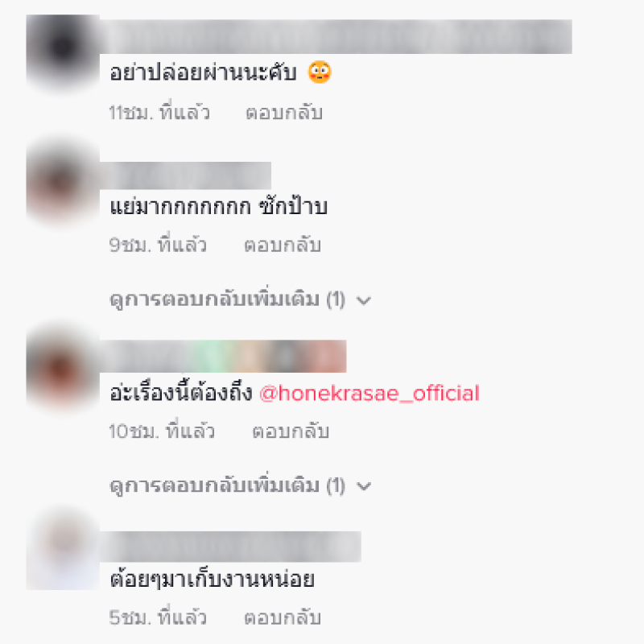
Task: Expand ดูการตอบกลับเพิ่มเติม (1) below the 9ชม. comment
Action: click(240, 299)
